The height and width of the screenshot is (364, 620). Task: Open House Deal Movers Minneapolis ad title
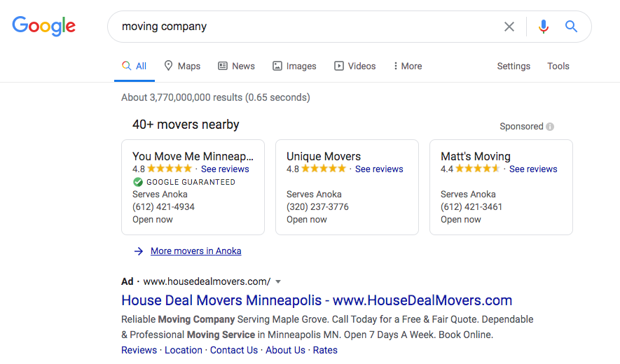coord(317,300)
